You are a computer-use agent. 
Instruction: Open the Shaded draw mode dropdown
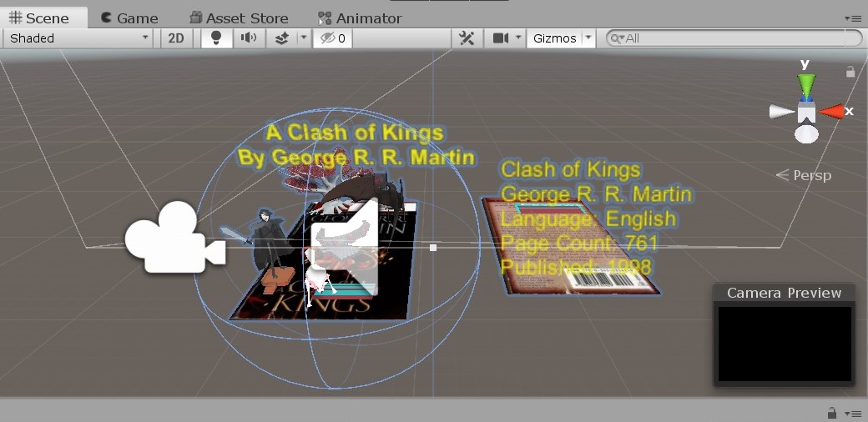click(78, 38)
